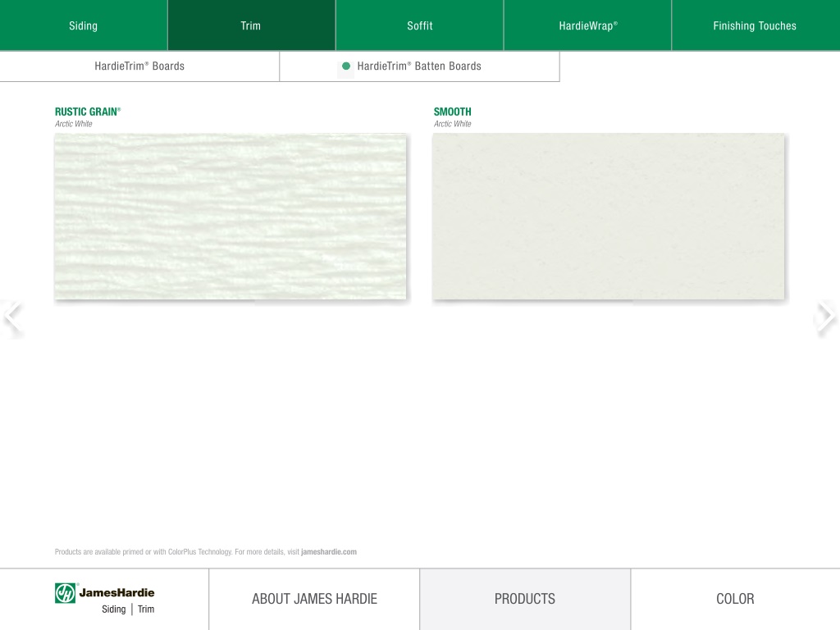Click the green dot beside HardieTrim Batten Boards
This screenshot has width=840, height=630.
click(346, 66)
